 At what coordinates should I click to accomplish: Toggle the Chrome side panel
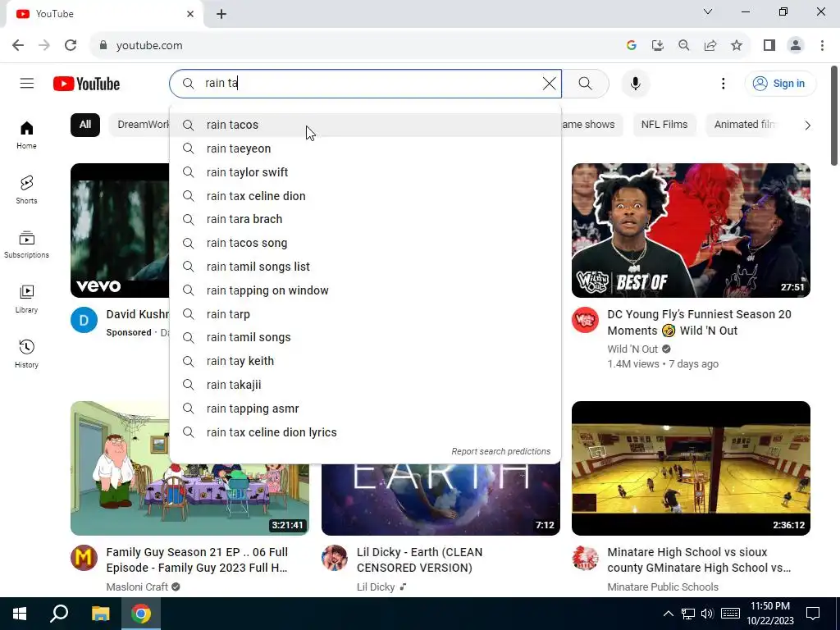[769, 46]
